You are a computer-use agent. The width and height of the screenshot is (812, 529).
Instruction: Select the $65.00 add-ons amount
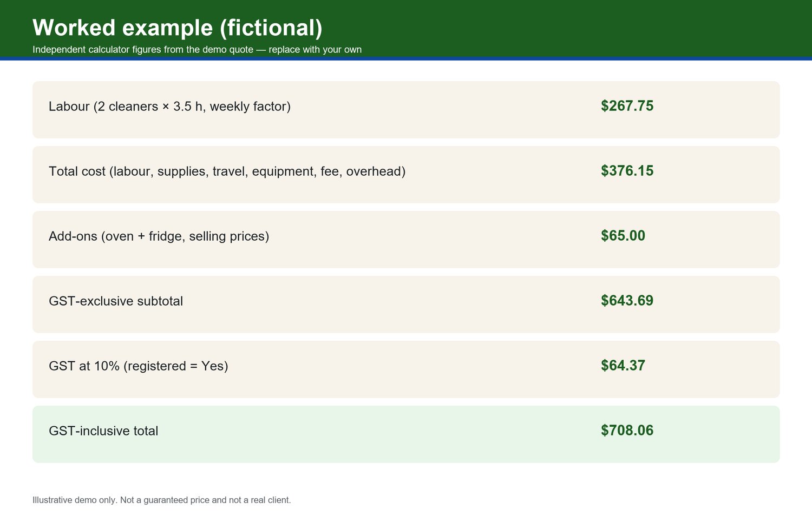click(623, 236)
